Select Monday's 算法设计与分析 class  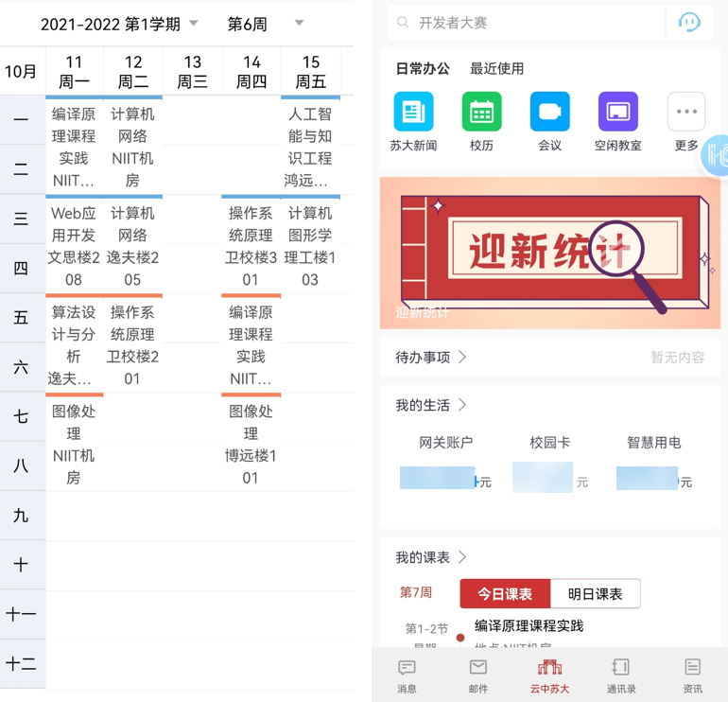[x=74, y=344]
